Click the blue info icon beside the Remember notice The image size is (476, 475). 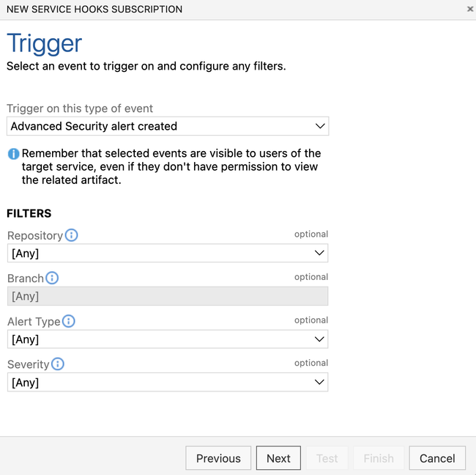tap(13, 154)
